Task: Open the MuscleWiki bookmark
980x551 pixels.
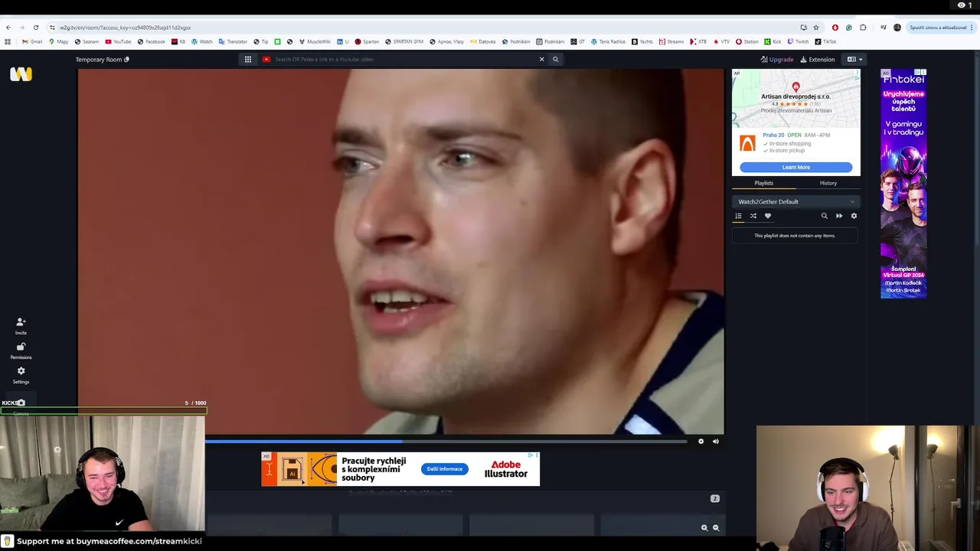Action: pyautogui.click(x=315, y=41)
